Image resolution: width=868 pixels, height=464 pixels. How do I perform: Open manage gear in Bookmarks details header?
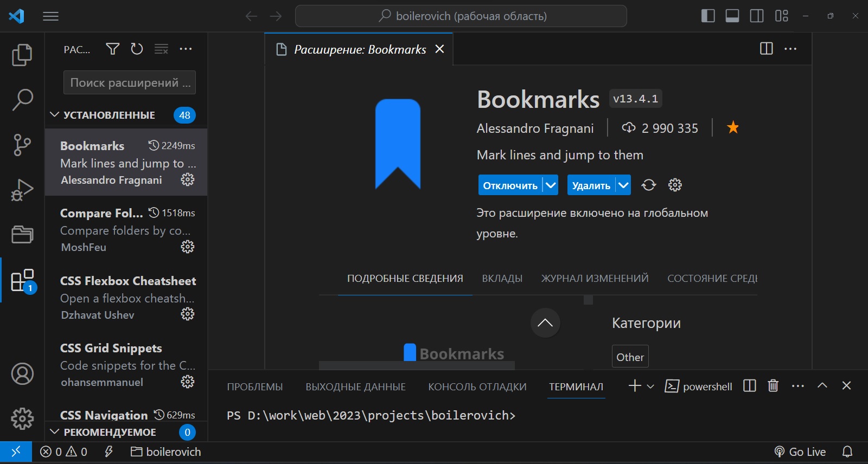click(x=675, y=185)
